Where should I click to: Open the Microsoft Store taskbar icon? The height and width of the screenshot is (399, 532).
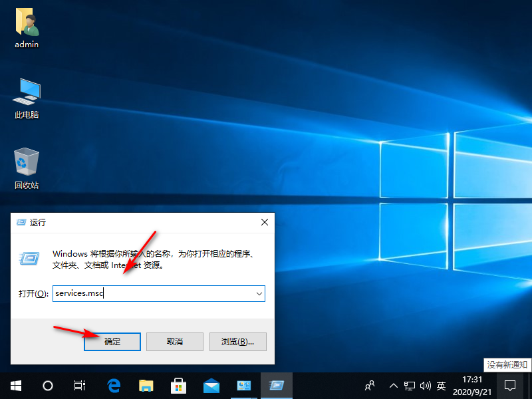(x=178, y=386)
